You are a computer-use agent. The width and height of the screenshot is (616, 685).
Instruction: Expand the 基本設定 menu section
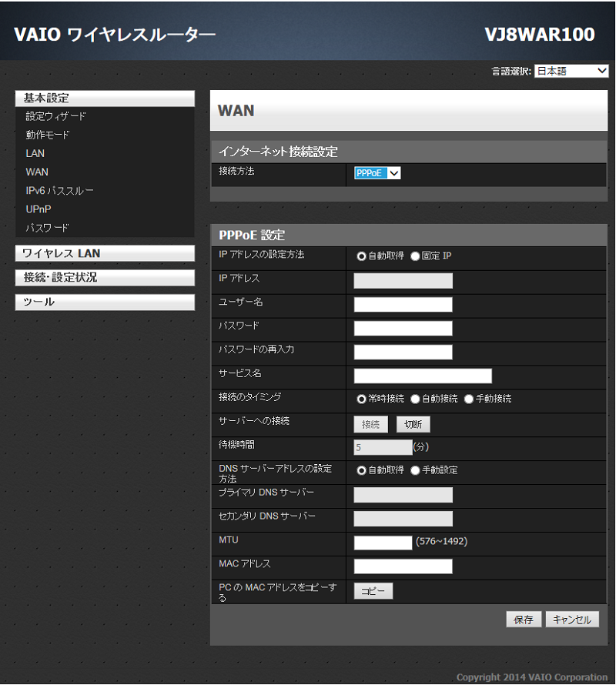click(105, 99)
